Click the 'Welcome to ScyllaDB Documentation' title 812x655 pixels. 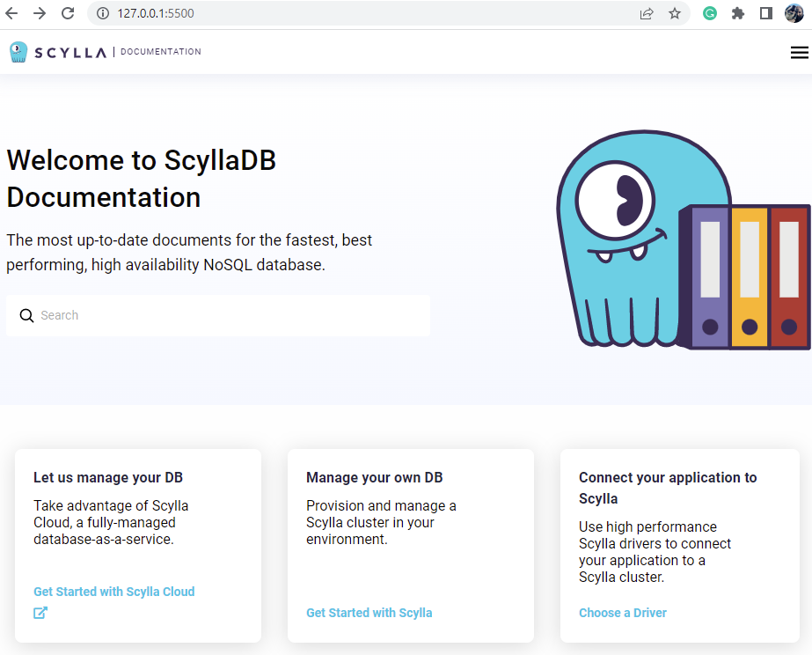click(x=141, y=179)
